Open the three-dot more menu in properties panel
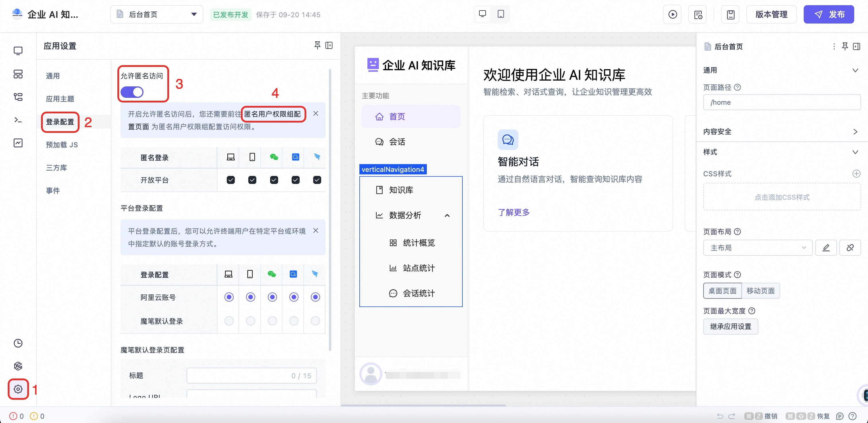Screen dimensions: 868x423 (834, 46)
